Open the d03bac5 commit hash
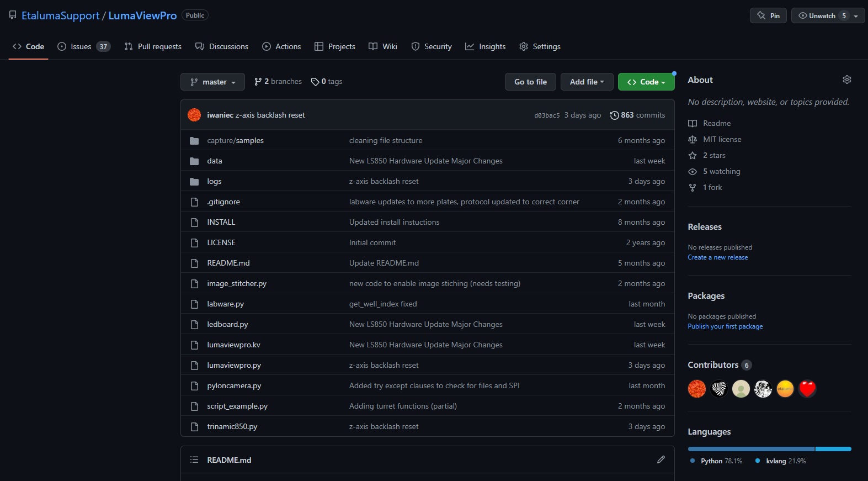The image size is (868, 481). tap(547, 115)
